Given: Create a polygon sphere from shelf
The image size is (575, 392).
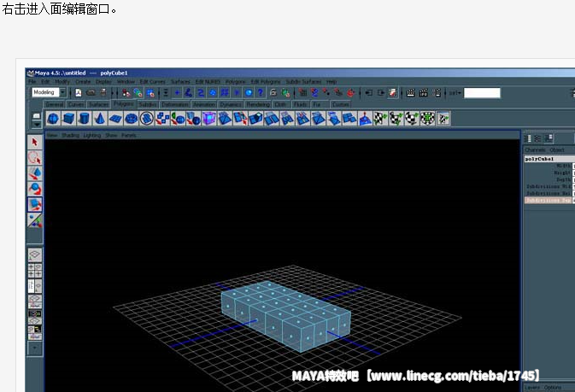Looking at the screenshot, I should pos(54,119).
